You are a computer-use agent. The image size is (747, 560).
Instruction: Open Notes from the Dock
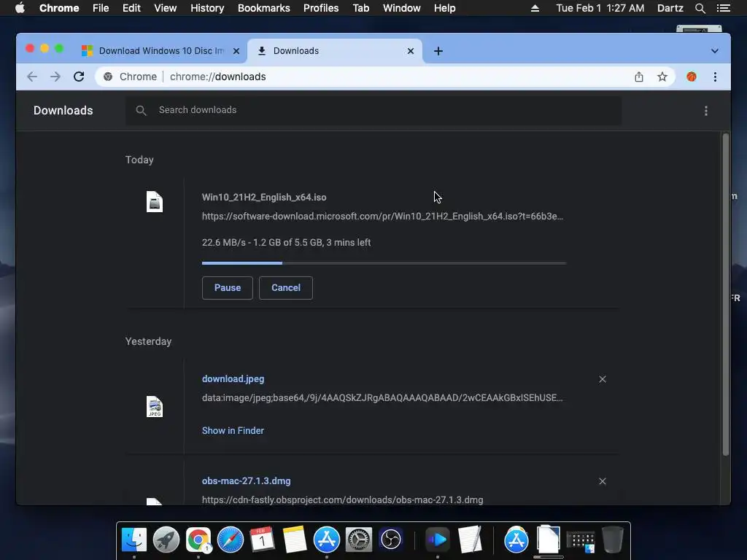pos(295,540)
